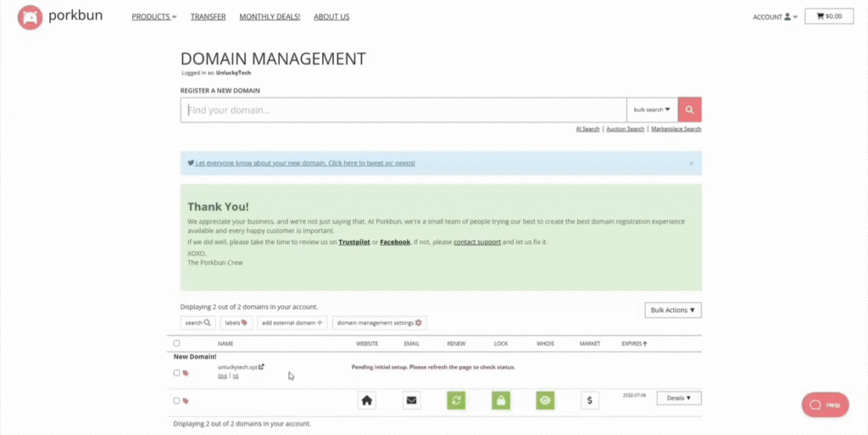The width and height of the screenshot is (868, 435).
Task: Click the dollar sign market icon
Action: click(590, 400)
